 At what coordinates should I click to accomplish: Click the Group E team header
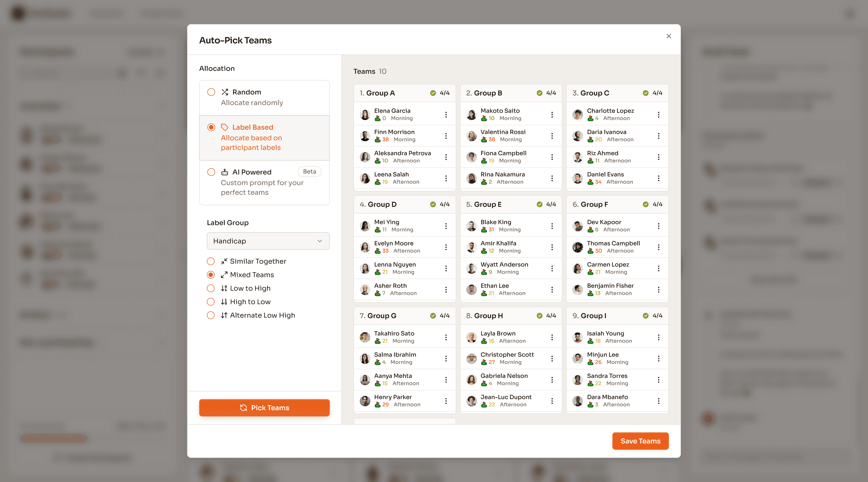coord(488,204)
